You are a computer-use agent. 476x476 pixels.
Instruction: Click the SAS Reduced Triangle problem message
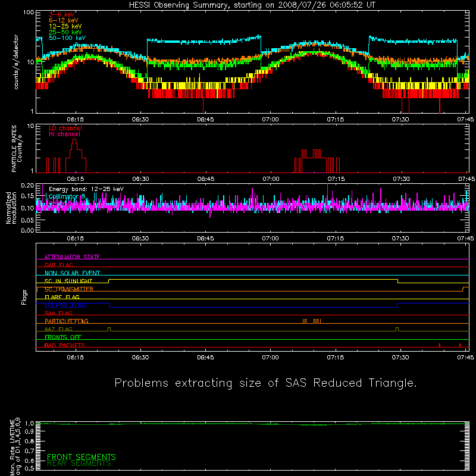(x=265, y=383)
